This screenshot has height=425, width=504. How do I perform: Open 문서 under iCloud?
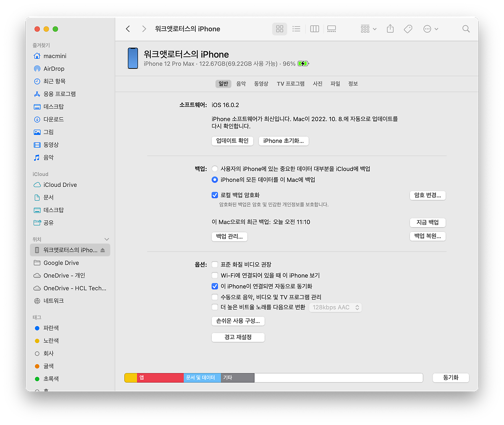[x=48, y=197]
